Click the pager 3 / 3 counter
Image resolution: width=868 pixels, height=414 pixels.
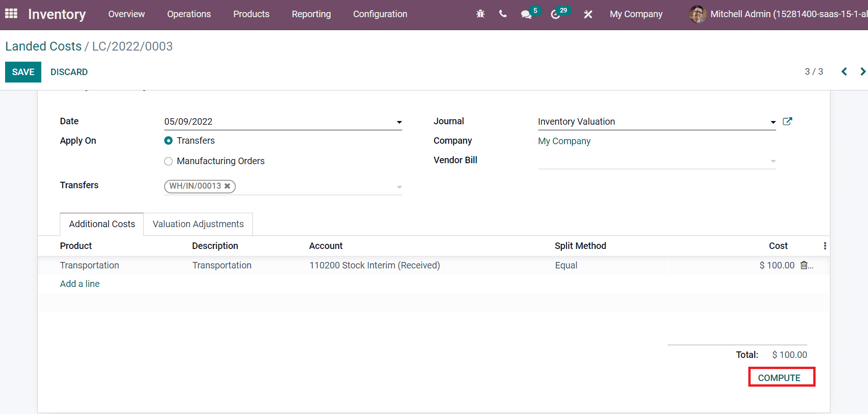[814, 71]
